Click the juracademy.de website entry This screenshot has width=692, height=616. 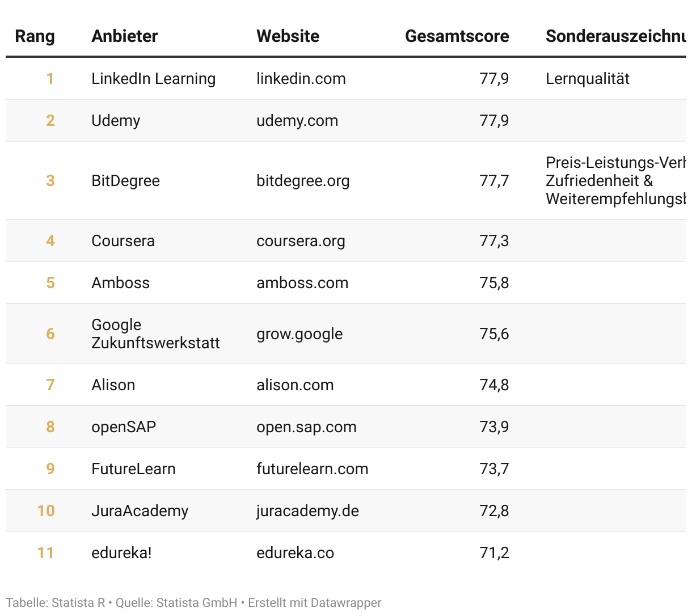pos(307,511)
